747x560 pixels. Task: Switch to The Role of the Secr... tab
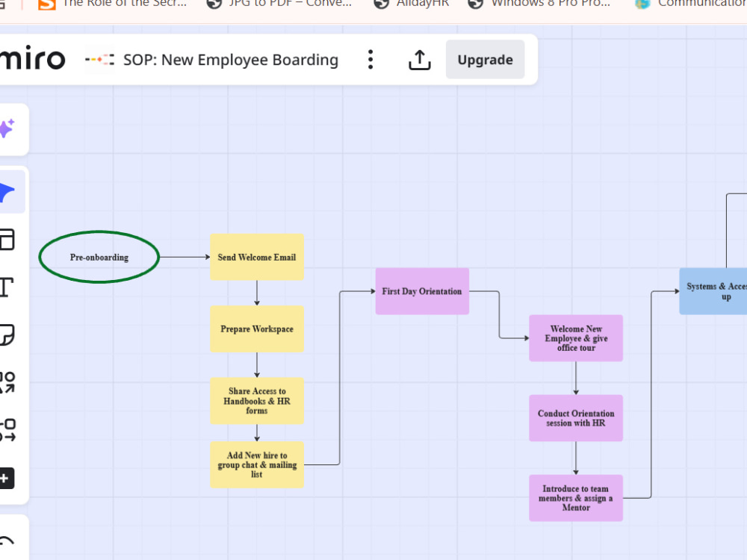coord(114,4)
